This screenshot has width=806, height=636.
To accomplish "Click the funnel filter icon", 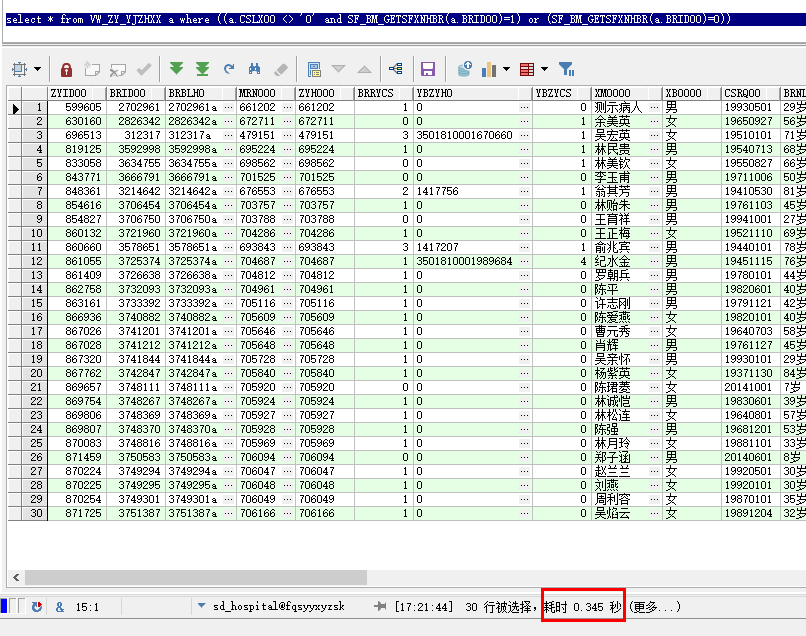I will click(x=566, y=69).
